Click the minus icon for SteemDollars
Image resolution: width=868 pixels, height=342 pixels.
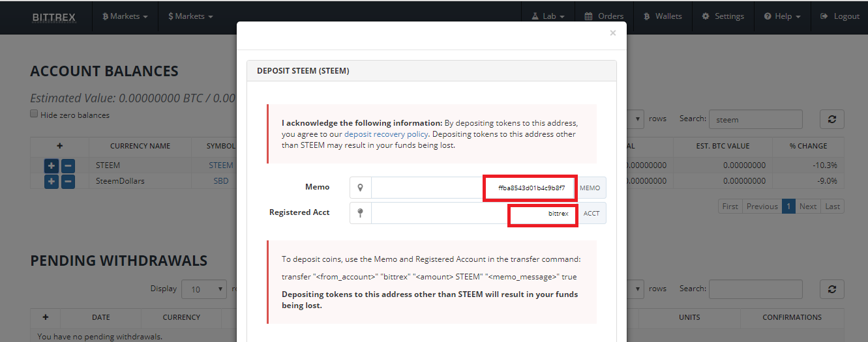(68, 181)
